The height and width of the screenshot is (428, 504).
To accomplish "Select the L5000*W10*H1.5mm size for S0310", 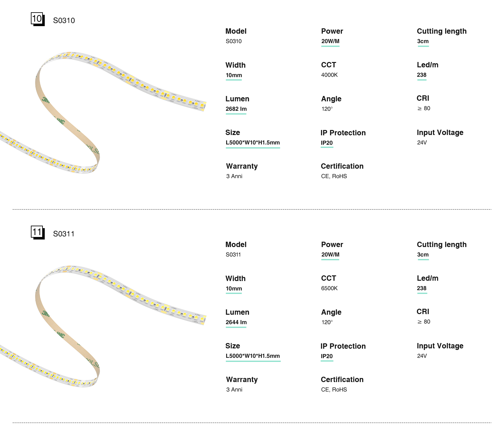I will [253, 143].
